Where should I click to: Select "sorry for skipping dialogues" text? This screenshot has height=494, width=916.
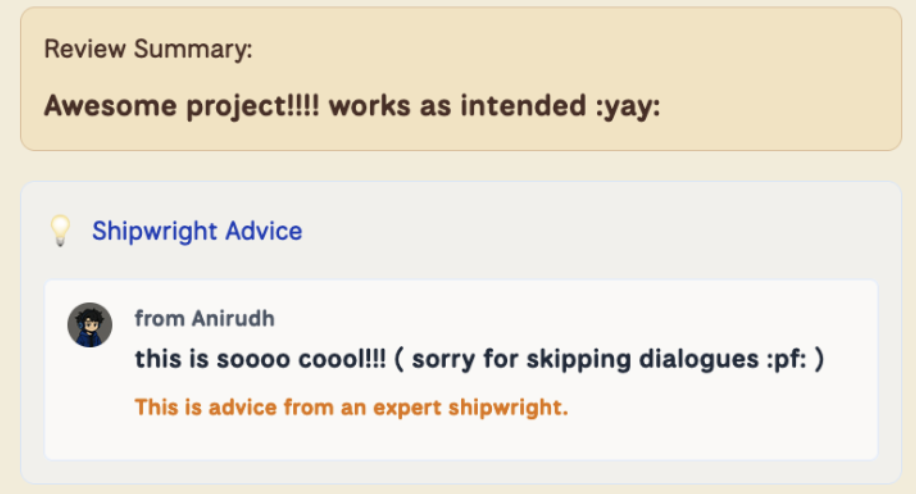tap(579, 359)
